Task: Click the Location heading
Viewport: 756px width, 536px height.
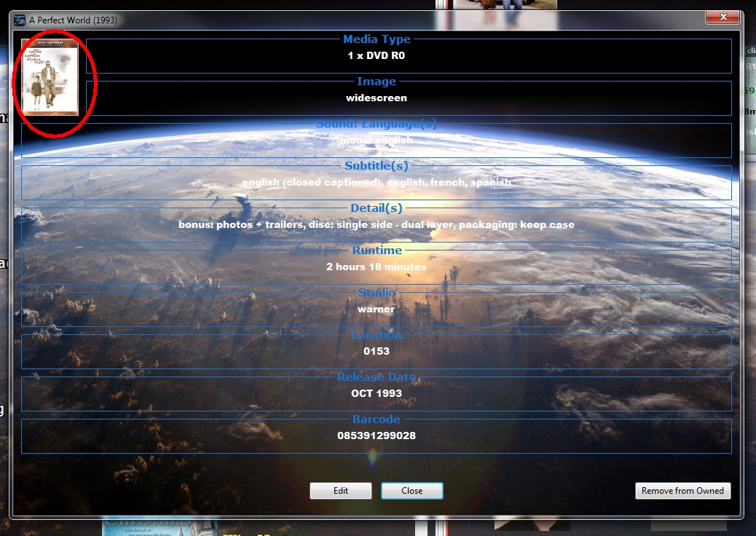Action: coord(377,334)
